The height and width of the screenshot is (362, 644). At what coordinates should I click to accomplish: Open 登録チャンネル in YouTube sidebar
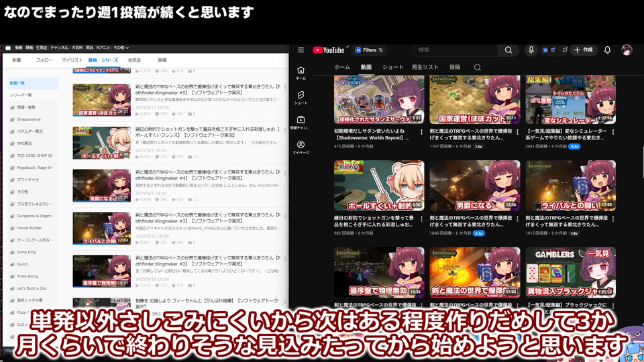(x=301, y=122)
